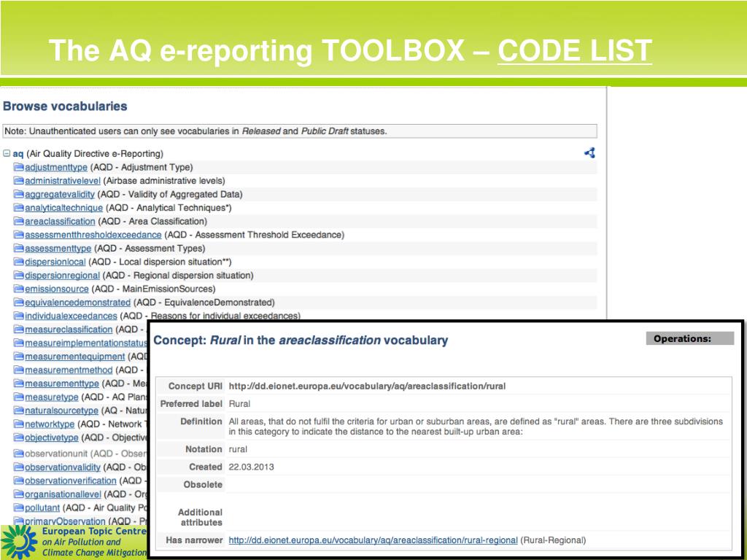Open the assessmentthresholdexceedance vocabulary link
747x560 pixels.
coord(93,235)
